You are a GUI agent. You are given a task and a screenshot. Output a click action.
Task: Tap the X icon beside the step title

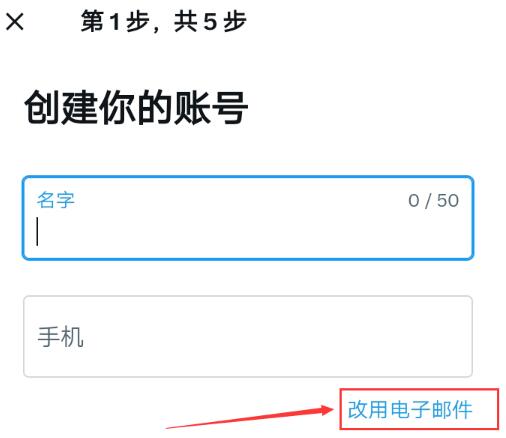(x=15, y=22)
